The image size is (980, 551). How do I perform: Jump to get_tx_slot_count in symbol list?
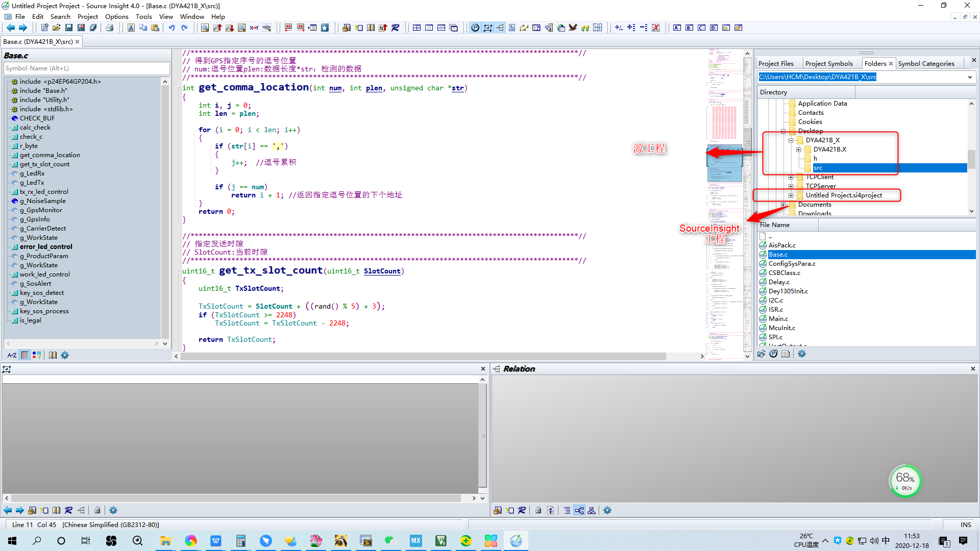[x=44, y=164]
